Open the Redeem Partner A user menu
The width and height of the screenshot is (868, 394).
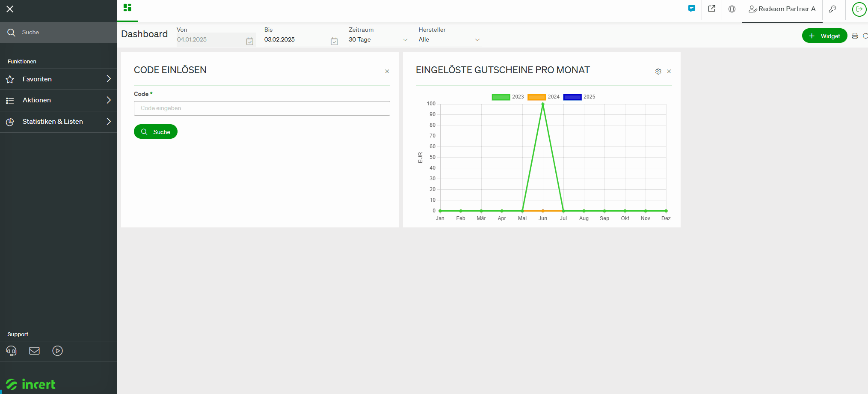[x=782, y=9]
